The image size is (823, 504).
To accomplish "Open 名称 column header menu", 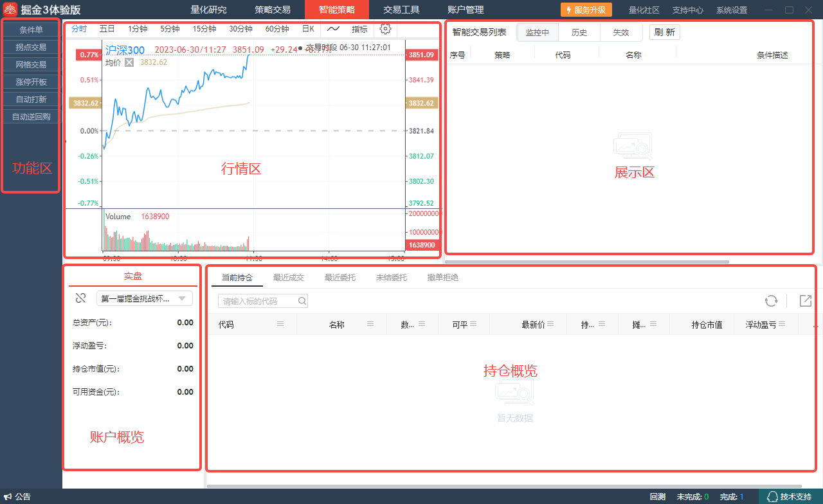I will click(x=370, y=325).
